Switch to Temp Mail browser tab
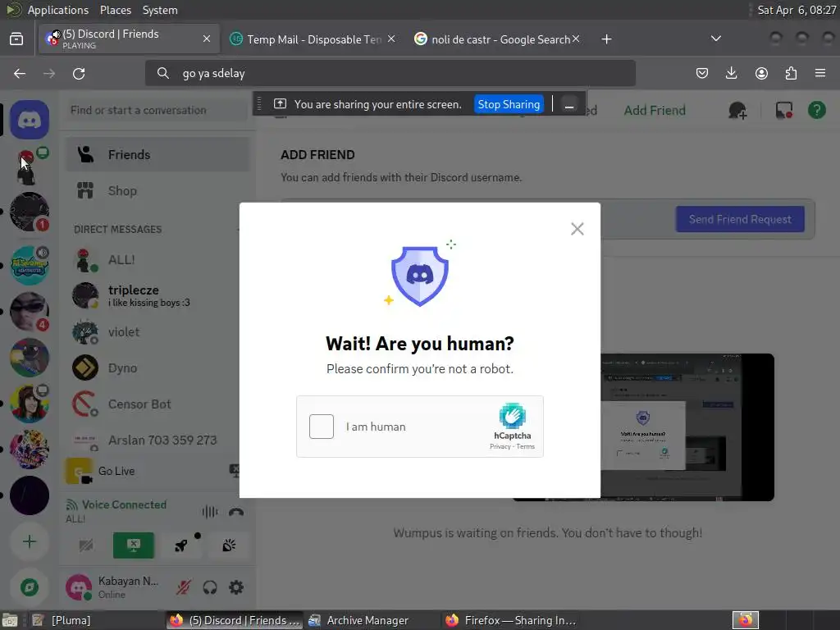The image size is (840, 630). (313, 39)
